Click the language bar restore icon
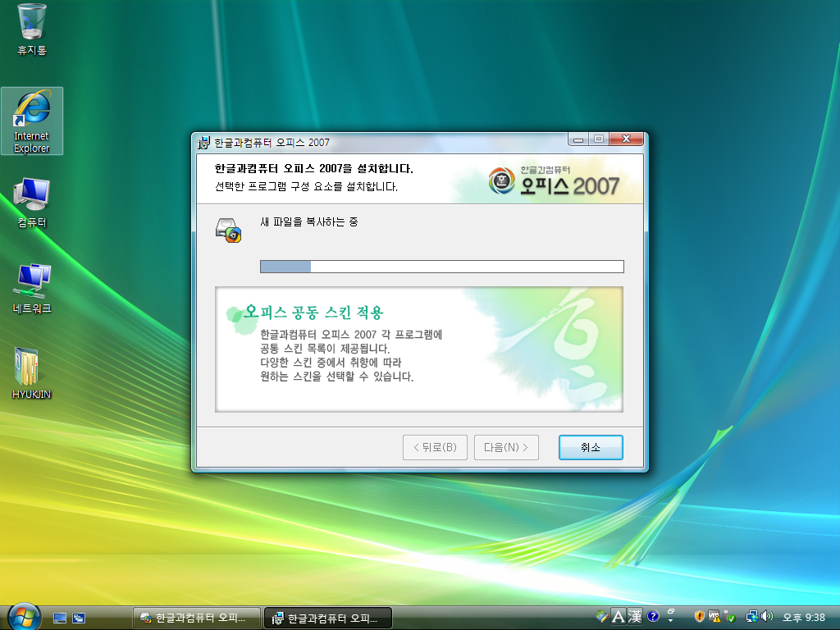 coord(671,611)
